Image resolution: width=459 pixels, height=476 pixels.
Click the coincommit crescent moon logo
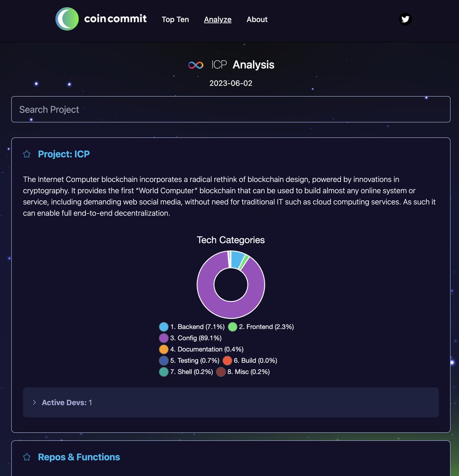click(x=67, y=19)
